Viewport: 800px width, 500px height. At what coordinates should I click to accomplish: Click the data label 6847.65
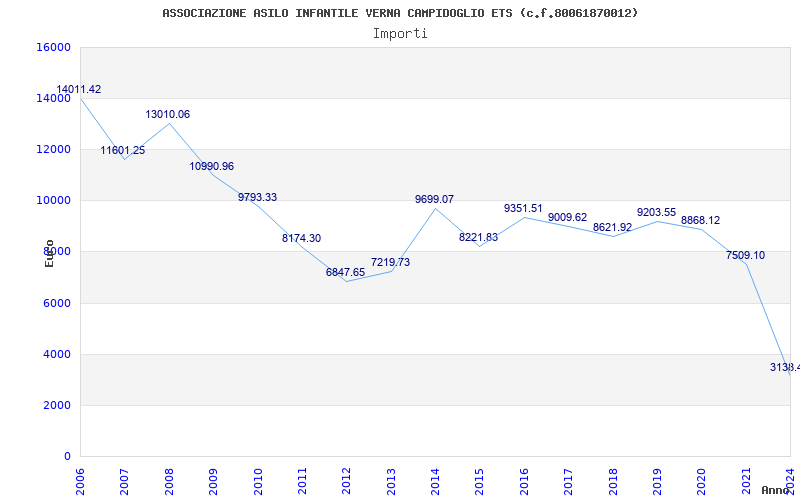(x=345, y=272)
